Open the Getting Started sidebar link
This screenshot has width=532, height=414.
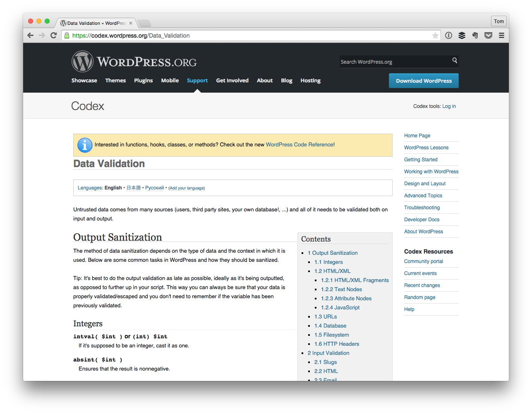click(421, 160)
